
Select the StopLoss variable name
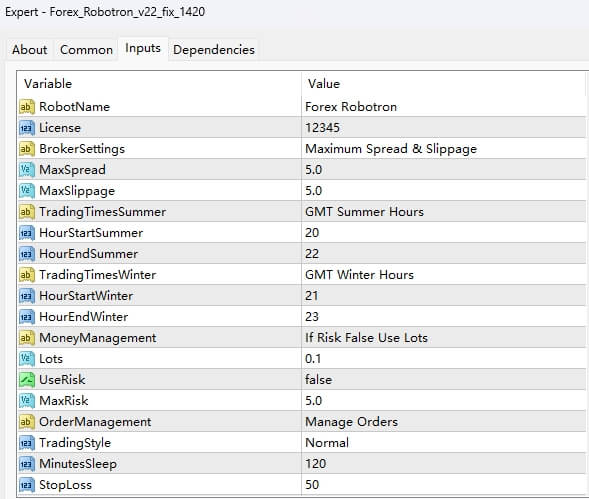pos(65,485)
